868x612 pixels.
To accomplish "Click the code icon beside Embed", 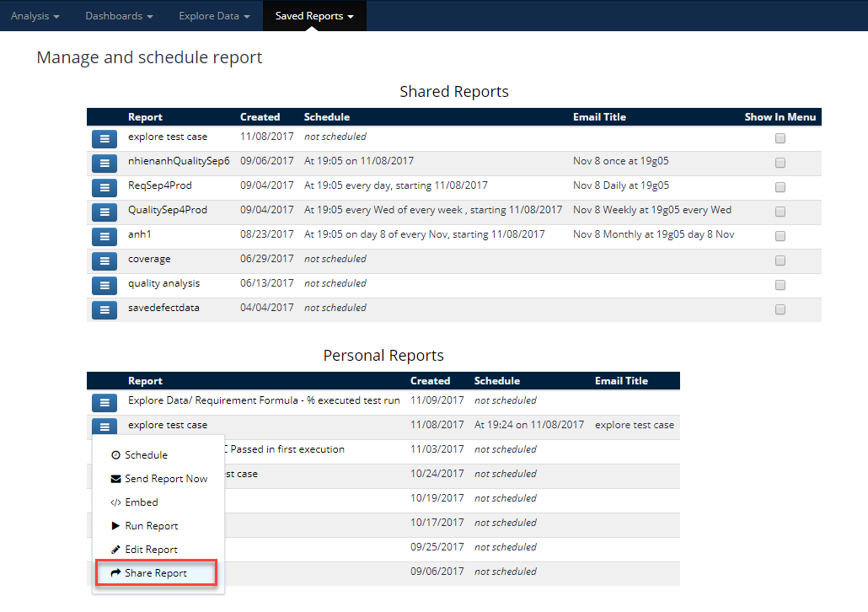I will (115, 502).
